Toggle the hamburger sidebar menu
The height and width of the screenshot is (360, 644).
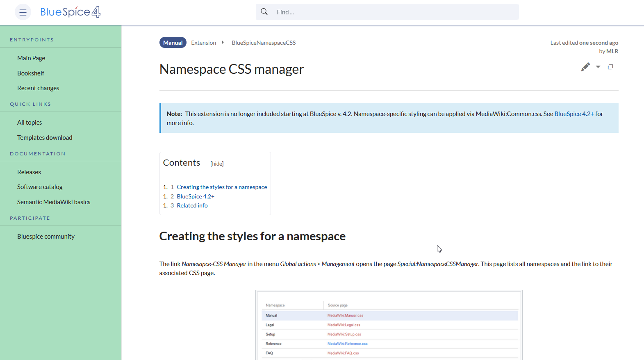(x=23, y=12)
